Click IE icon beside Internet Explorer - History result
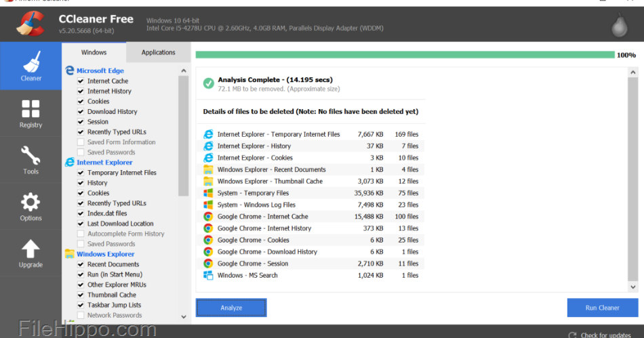The image size is (644, 338). pyautogui.click(x=209, y=146)
